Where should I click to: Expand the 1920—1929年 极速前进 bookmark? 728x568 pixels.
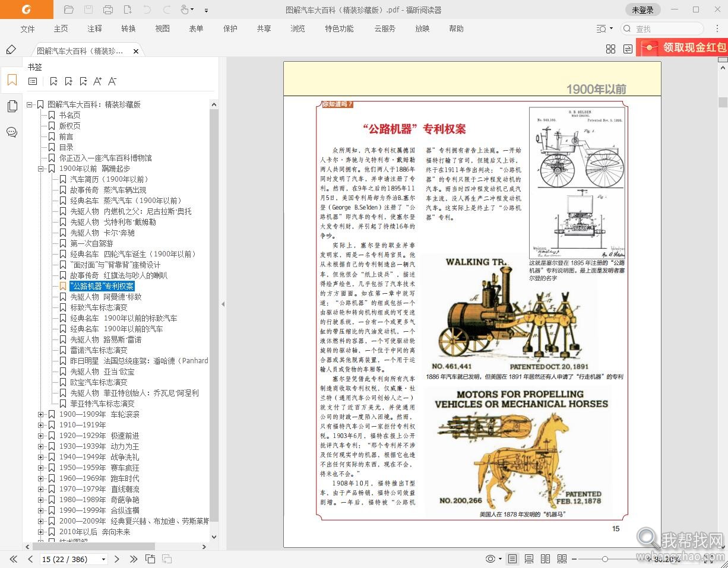click(x=40, y=436)
